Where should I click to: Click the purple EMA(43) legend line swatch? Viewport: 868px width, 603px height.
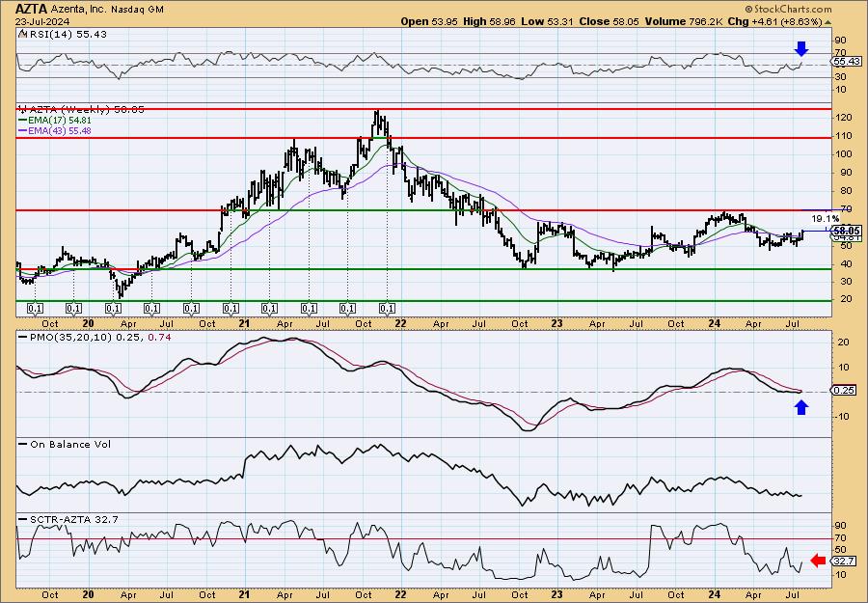click(x=23, y=130)
